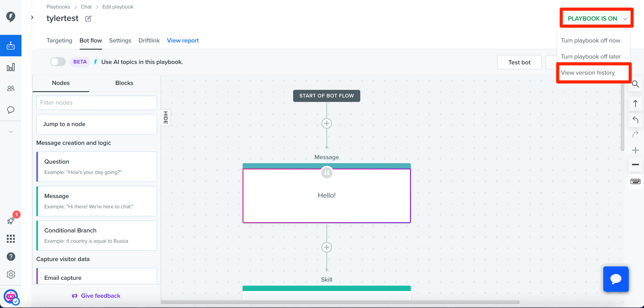
Task: Expand more sidebar items chevron
Action: (x=11, y=132)
